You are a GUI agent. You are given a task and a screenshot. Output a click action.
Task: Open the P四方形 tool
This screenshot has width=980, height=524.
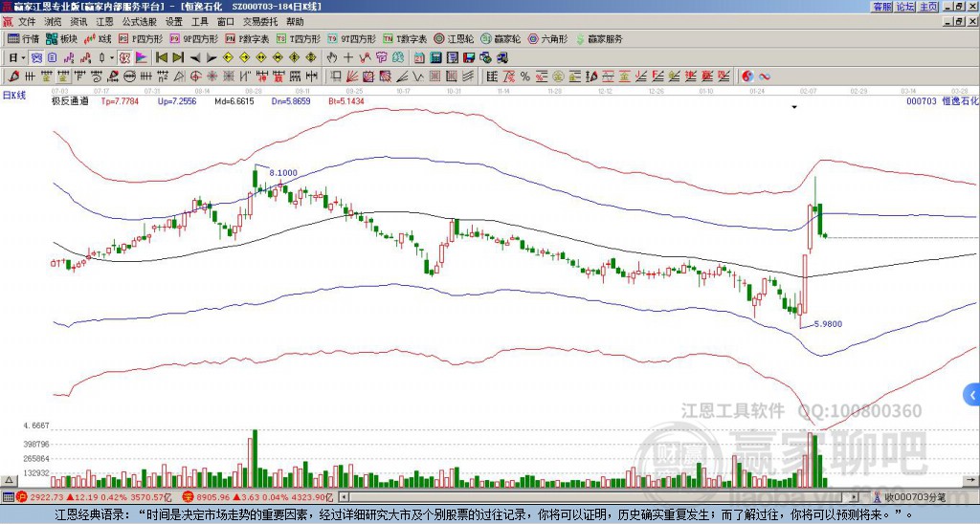[141, 38]
